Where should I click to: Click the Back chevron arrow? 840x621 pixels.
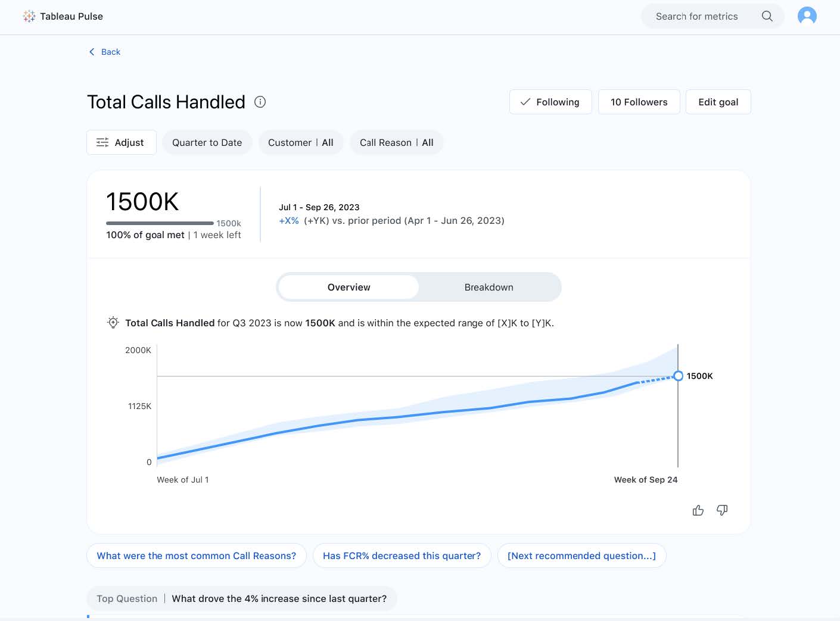click(x=92, y=52)
